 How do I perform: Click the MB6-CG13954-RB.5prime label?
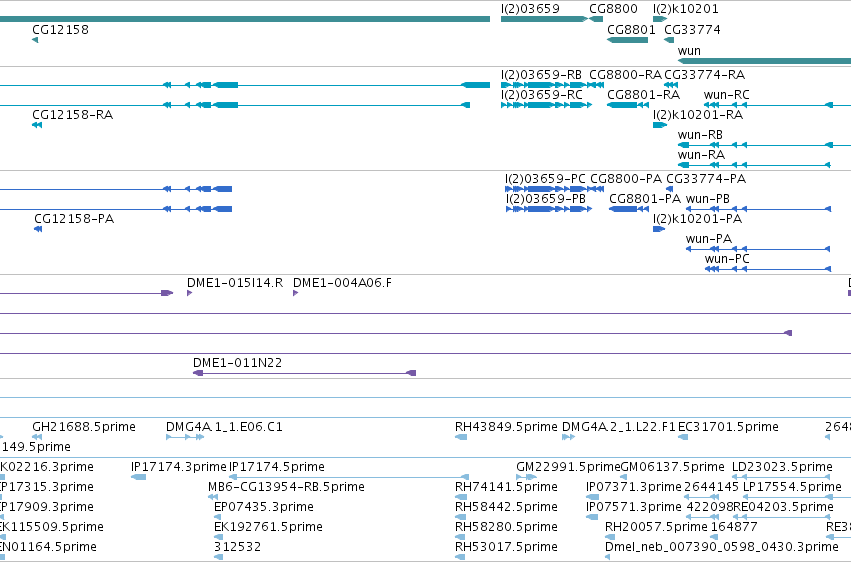click(287, 487)
